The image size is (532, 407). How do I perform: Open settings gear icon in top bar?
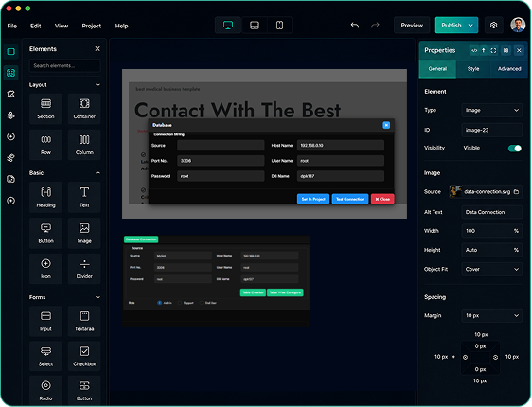(493, 26)
